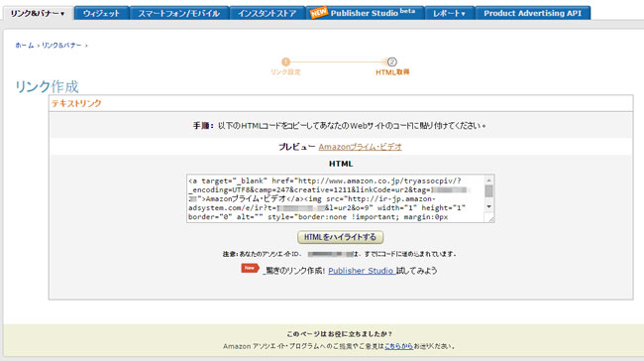Viewport: 644px width, 361px height.
Task: Open the Publisher Studio beta tab
Action: coord(366,13)
